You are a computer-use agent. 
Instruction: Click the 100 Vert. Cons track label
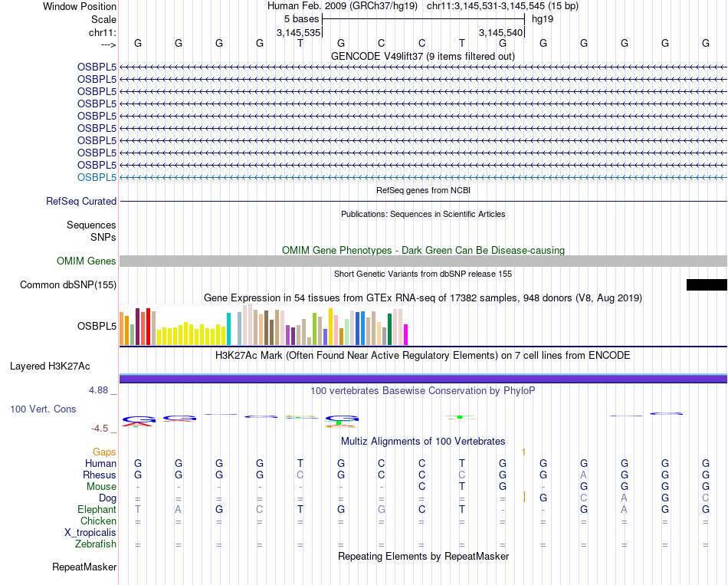[43, 409]
